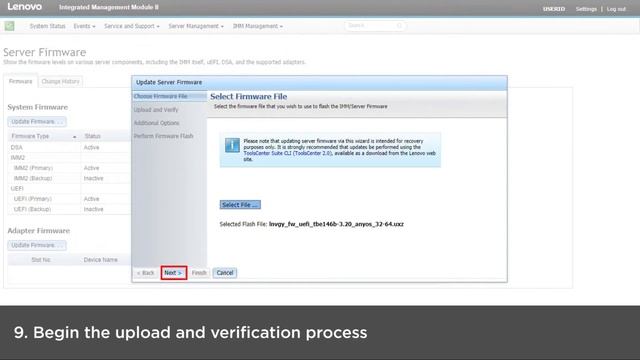Select the IMM2 (Backup) row
Image resolution: width=640 pixels, height=360 pixels.
coord(69,178)
